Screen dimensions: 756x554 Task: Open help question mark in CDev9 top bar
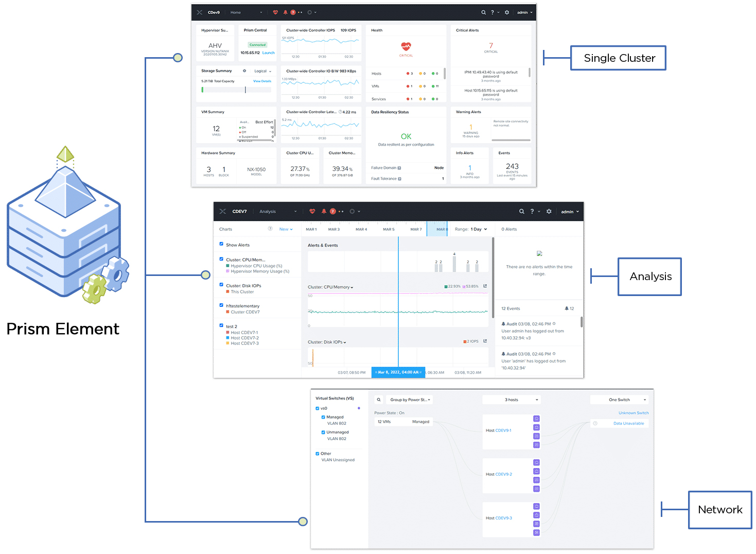(x=493, y=12)
